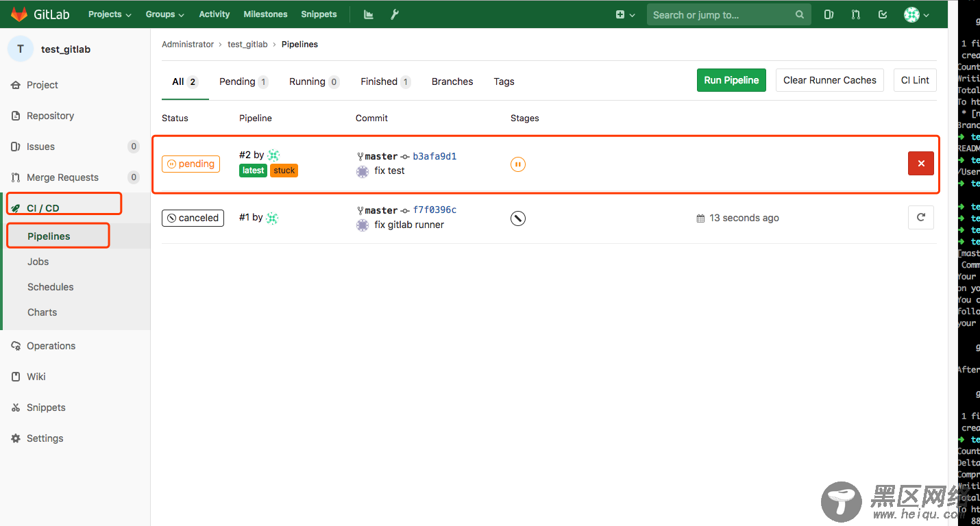Viewport: 980px width, 526px height.
Task: Go to Snippets in the top navbar
Action: pos(319,14)
